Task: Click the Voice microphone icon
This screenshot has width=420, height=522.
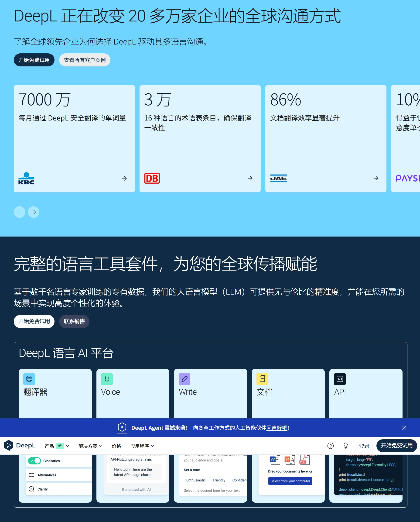Action: coord(107,379)
